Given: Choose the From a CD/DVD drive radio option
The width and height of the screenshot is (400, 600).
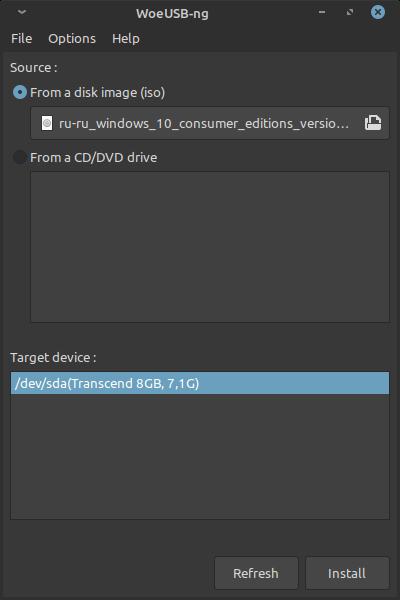Looking at the screenshot, I should 20,157.
